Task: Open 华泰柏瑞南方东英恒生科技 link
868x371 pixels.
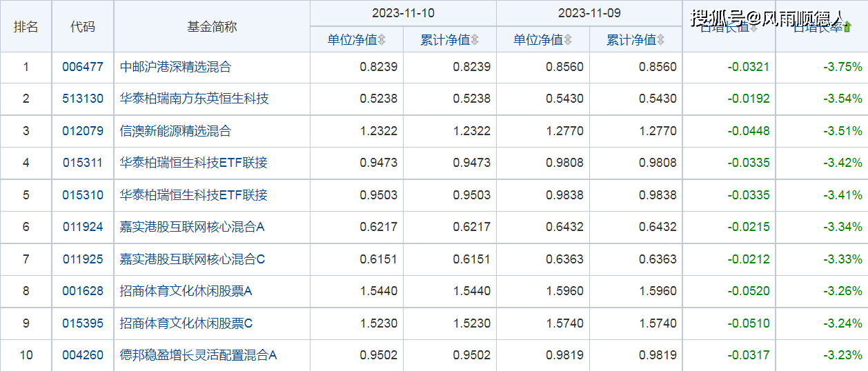Action: [194, 99]
